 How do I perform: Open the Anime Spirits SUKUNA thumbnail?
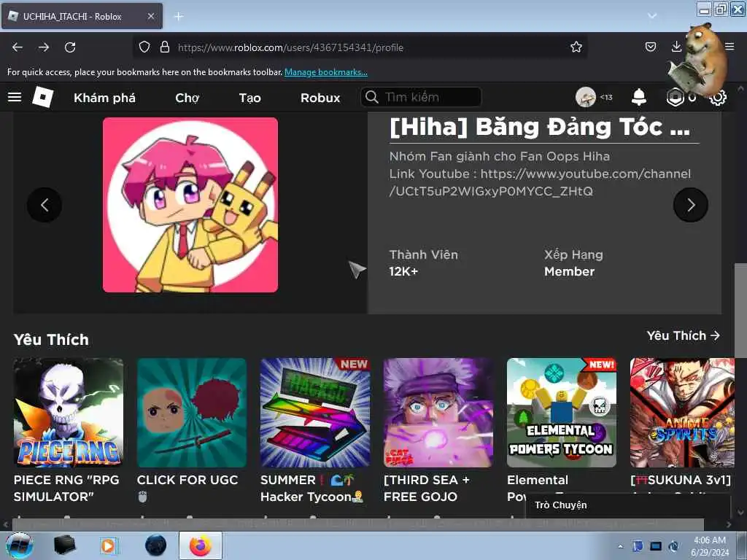click(682, 413)
